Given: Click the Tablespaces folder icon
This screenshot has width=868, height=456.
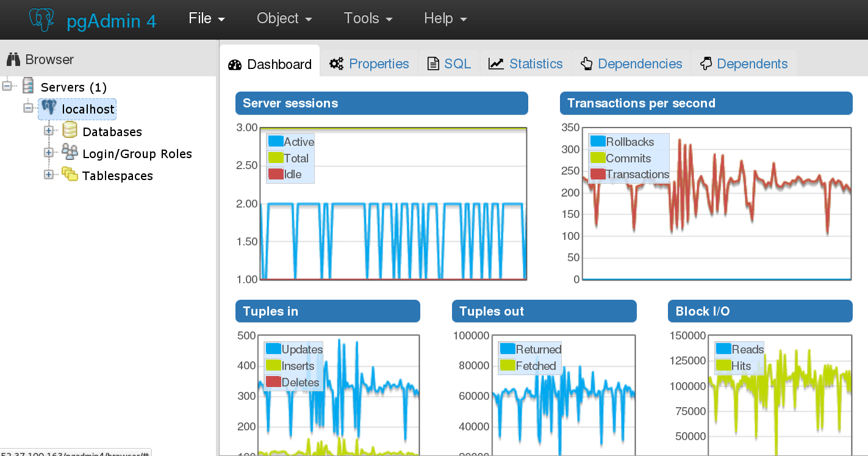Looking at the screenshot, I should point(69,175).
